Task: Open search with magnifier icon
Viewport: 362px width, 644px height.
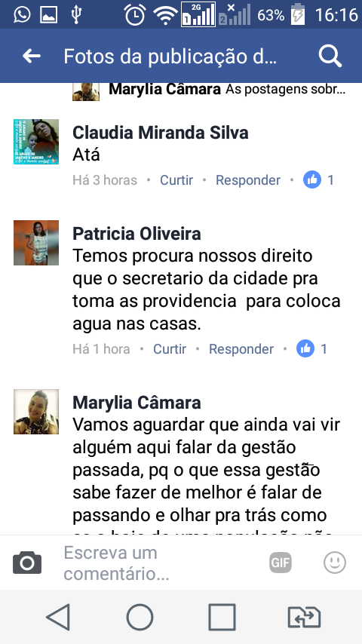Action: [330, 57]
